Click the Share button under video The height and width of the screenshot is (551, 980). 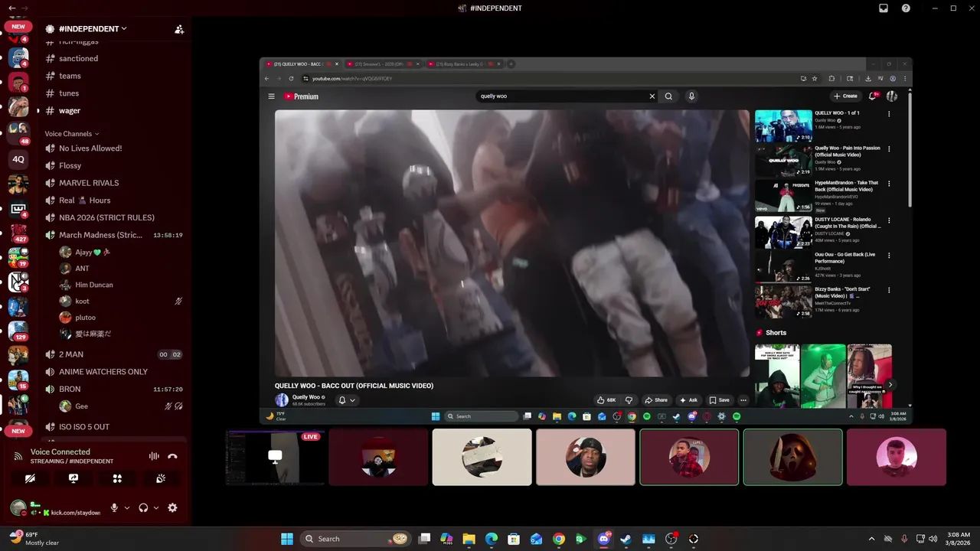656,400
